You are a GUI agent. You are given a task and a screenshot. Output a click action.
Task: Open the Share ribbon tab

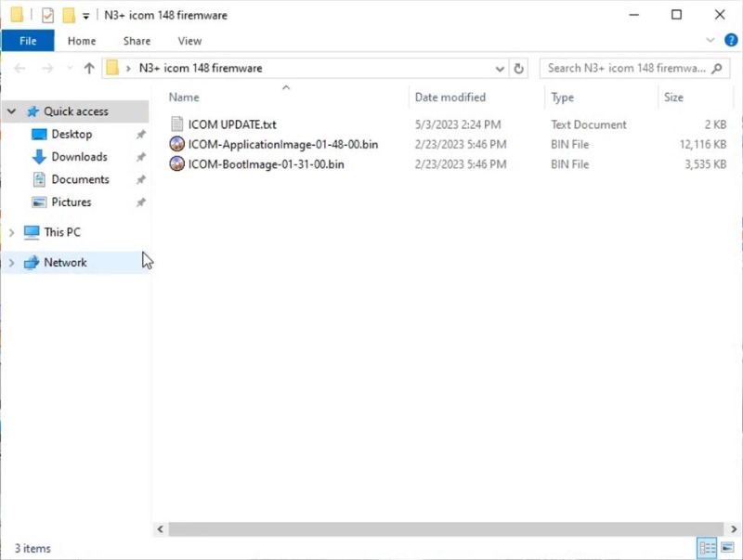click(x=137, y=41)
